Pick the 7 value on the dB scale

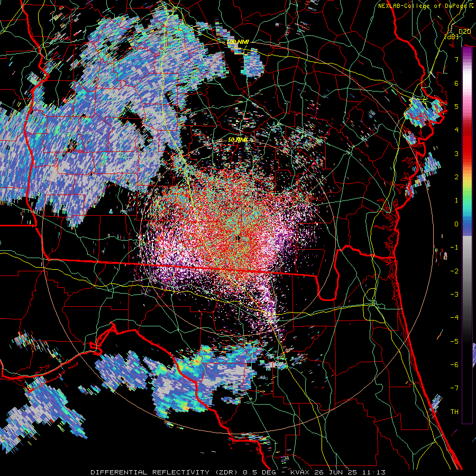pos(456,59)
